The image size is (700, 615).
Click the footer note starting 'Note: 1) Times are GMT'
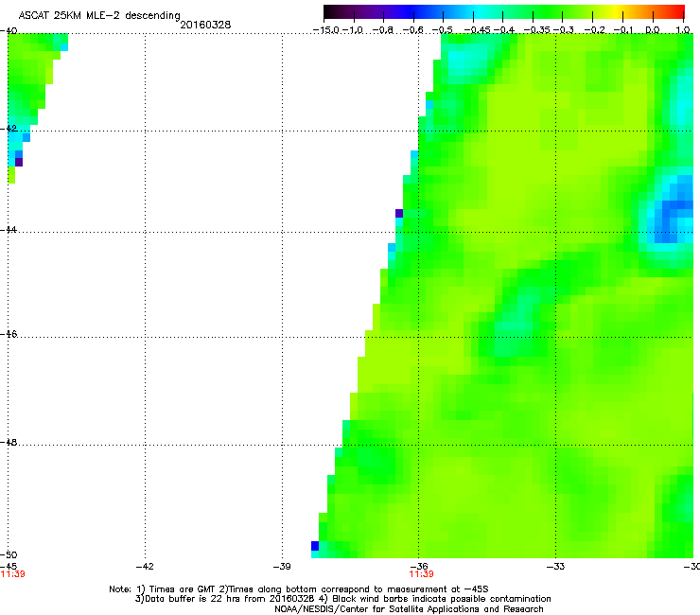[x=299, y=589]
